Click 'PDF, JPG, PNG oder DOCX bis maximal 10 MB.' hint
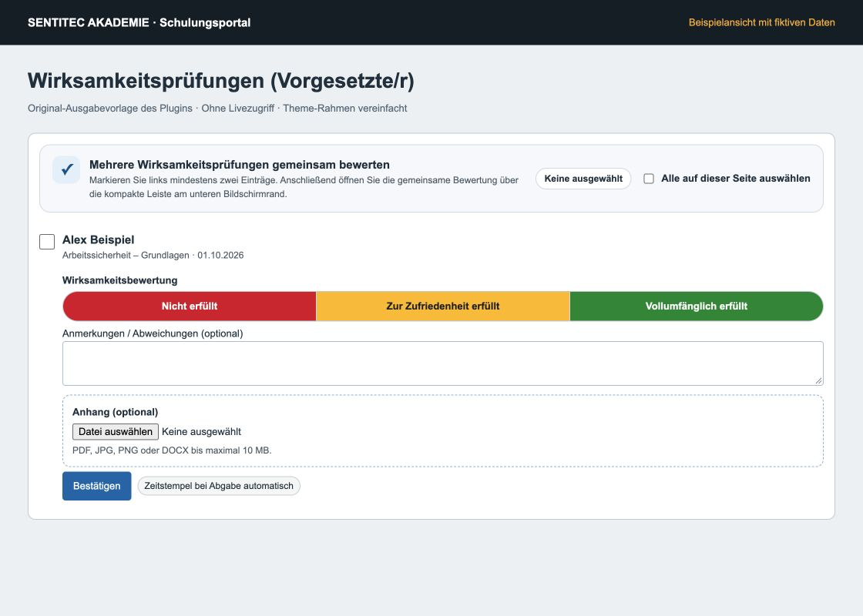The image size is (863, 616). coord(173,450)
